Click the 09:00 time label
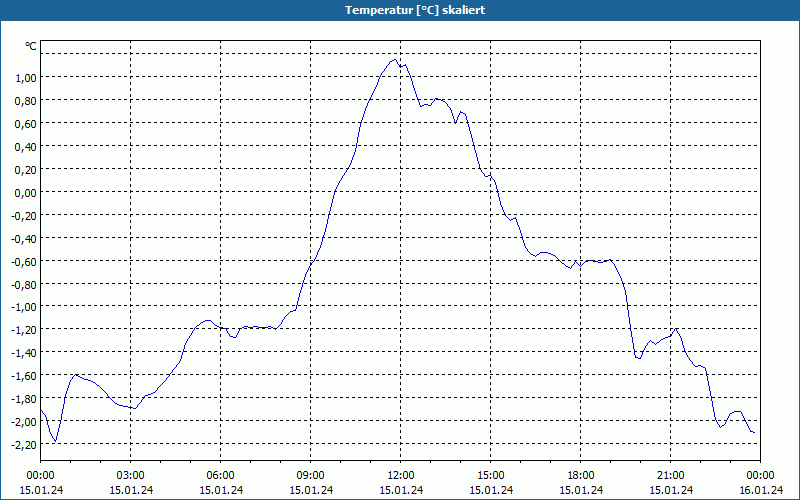 pyautogui.click(x=311, y=476)
